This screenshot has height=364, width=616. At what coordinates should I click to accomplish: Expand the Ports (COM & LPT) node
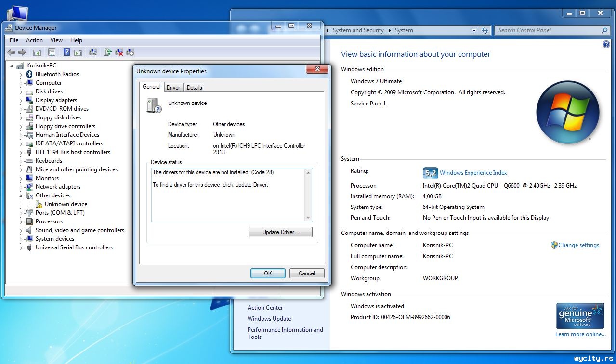click(x=21, y=213)
